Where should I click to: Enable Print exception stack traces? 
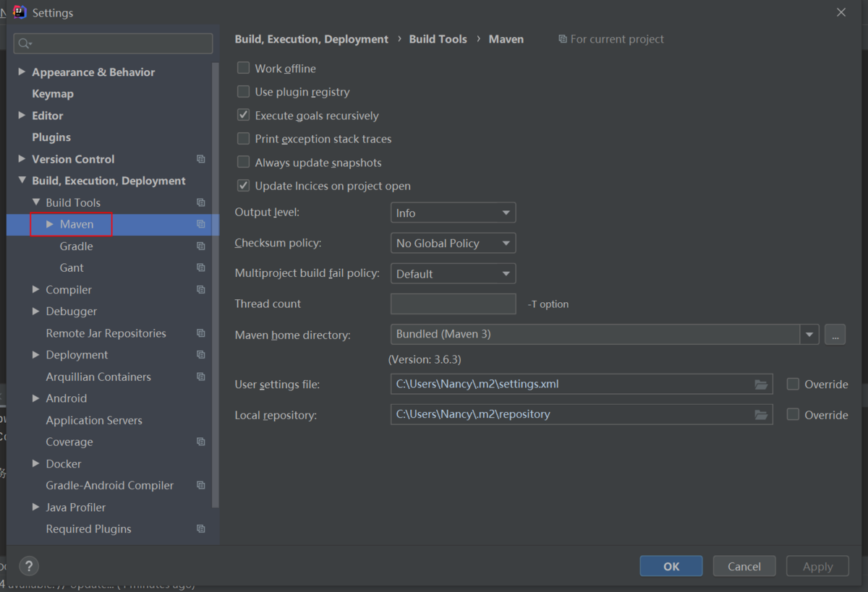tap(244, 139)
